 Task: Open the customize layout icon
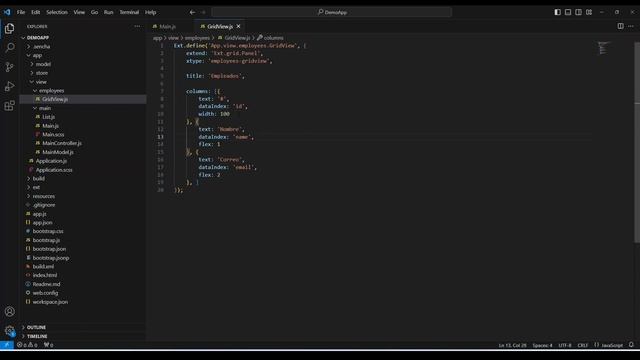[x=589, y=12]
